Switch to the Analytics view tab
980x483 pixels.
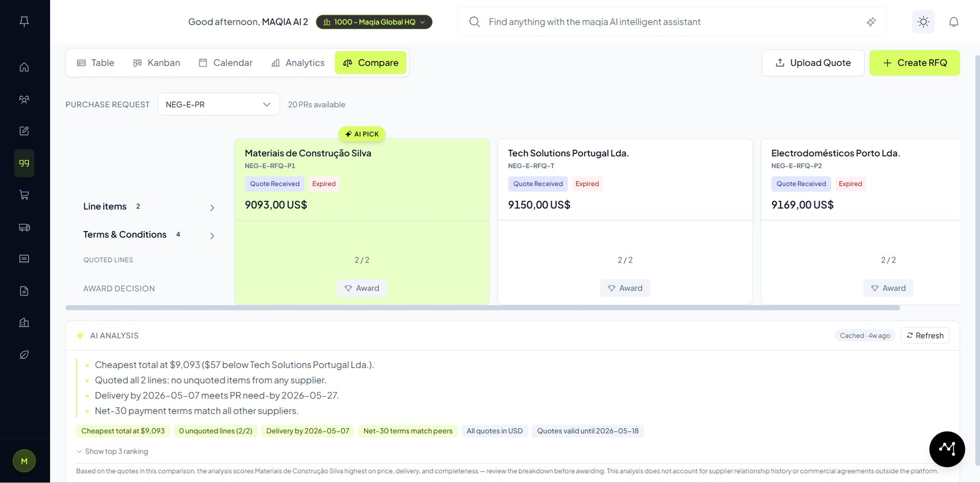297,62
